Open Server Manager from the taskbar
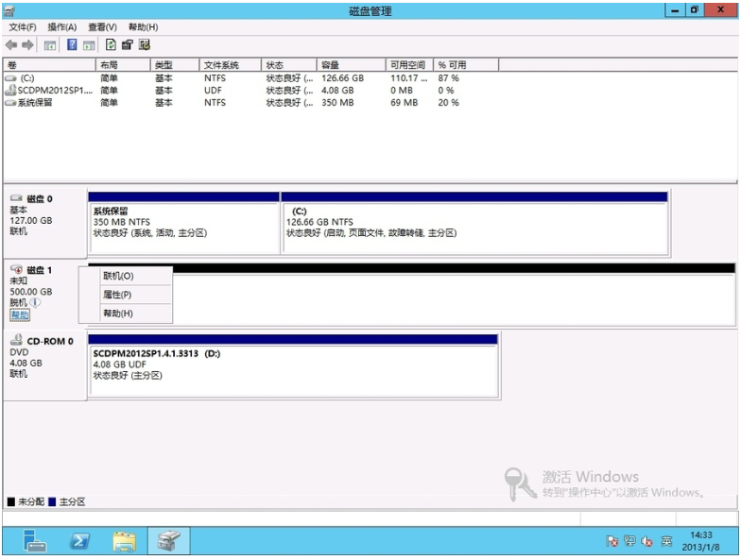 pyautogui.click(x=35, y=540)
